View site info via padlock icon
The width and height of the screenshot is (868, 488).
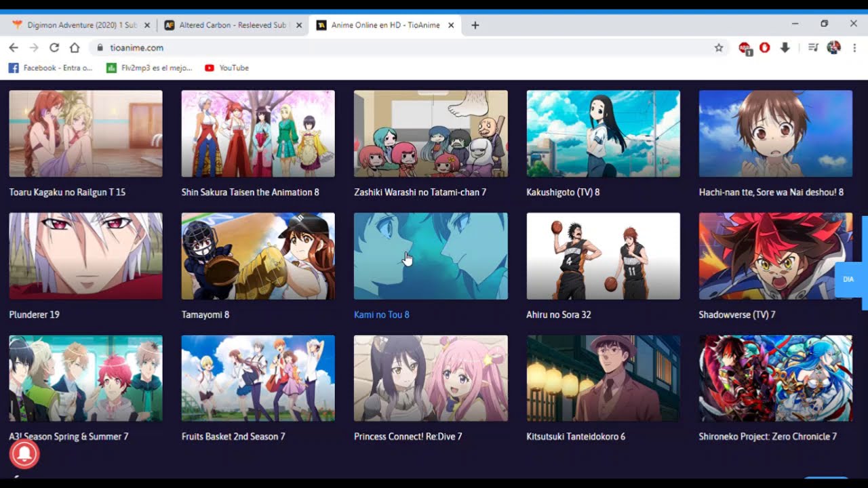[x=99, y=47]
